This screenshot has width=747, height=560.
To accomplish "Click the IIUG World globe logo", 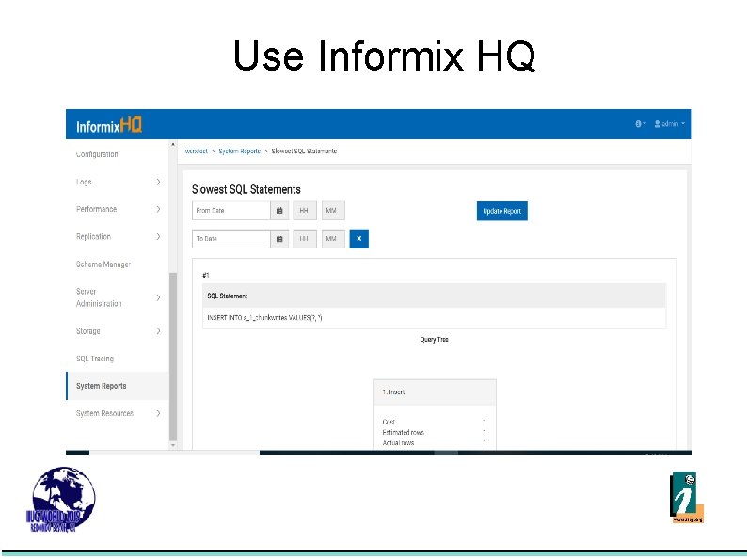I will coord(61,500).
